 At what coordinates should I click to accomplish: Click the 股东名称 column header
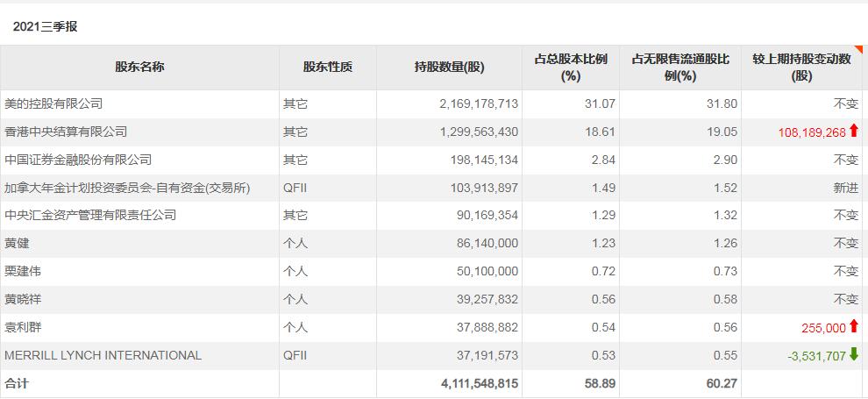(x=139, y=67)
